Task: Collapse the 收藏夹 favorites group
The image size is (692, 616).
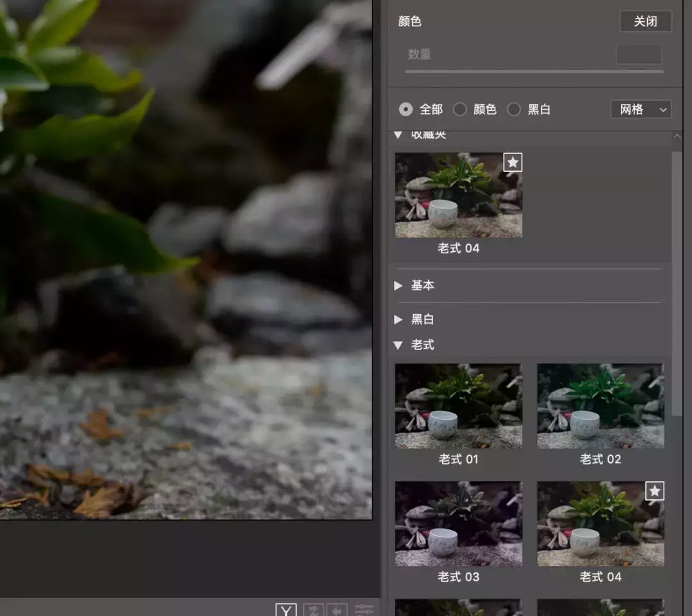Action: [x=398, y=135]
